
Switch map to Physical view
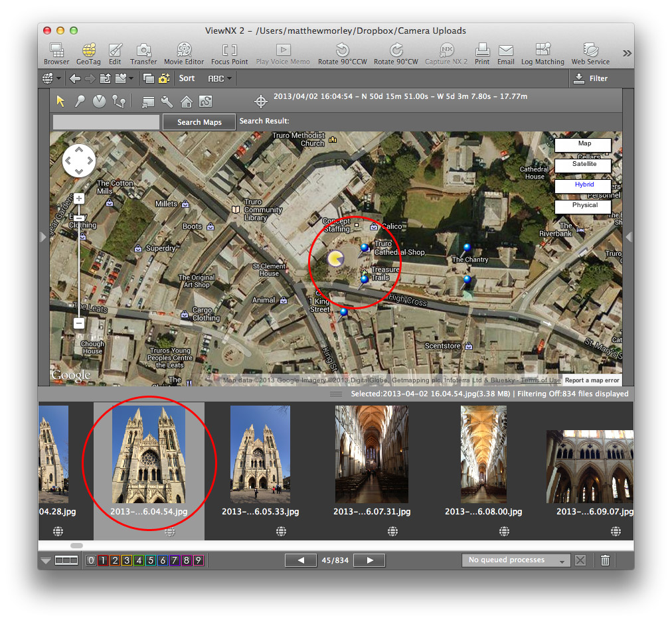tap(583, 206)
